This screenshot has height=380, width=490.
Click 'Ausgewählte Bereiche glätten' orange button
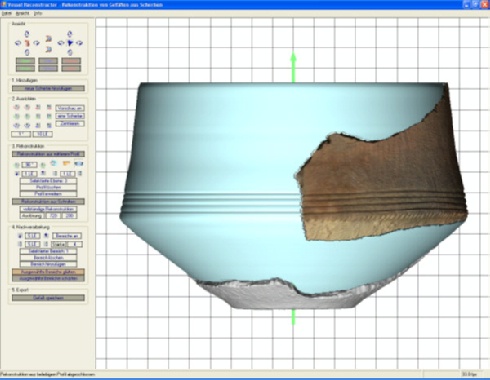(48, 272)
